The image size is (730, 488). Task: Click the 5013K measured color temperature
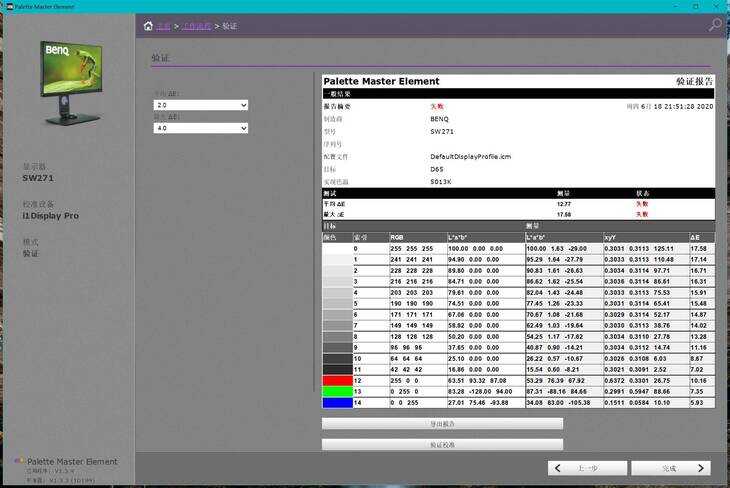440,182
